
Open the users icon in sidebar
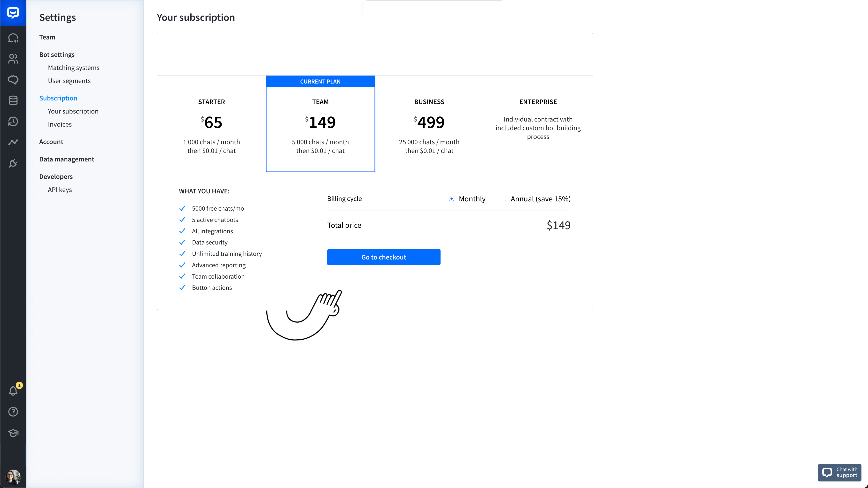(13, 59)
